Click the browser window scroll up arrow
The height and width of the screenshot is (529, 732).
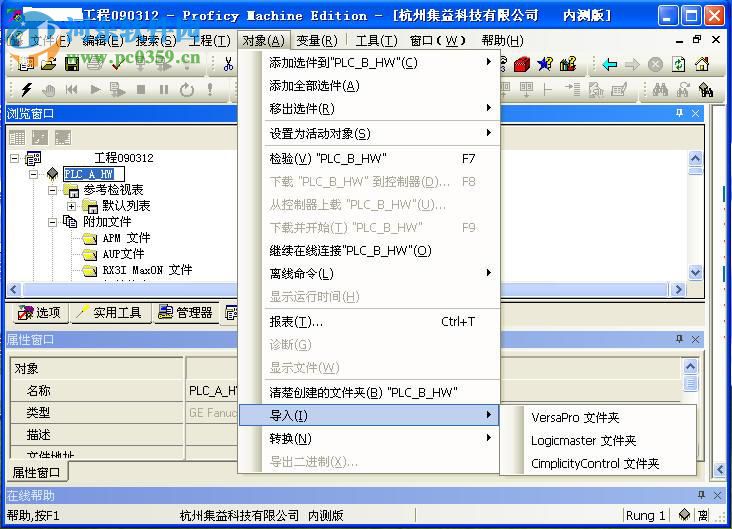coord(695,158)
